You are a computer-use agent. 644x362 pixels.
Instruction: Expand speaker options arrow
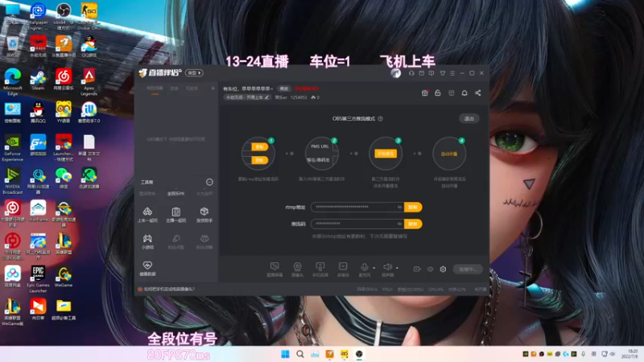coord(397,268)
